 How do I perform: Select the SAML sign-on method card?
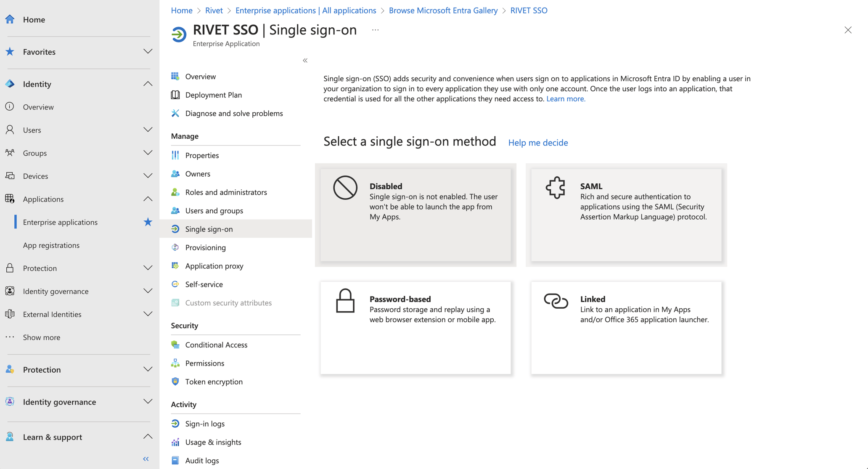(x=626, y=215)
